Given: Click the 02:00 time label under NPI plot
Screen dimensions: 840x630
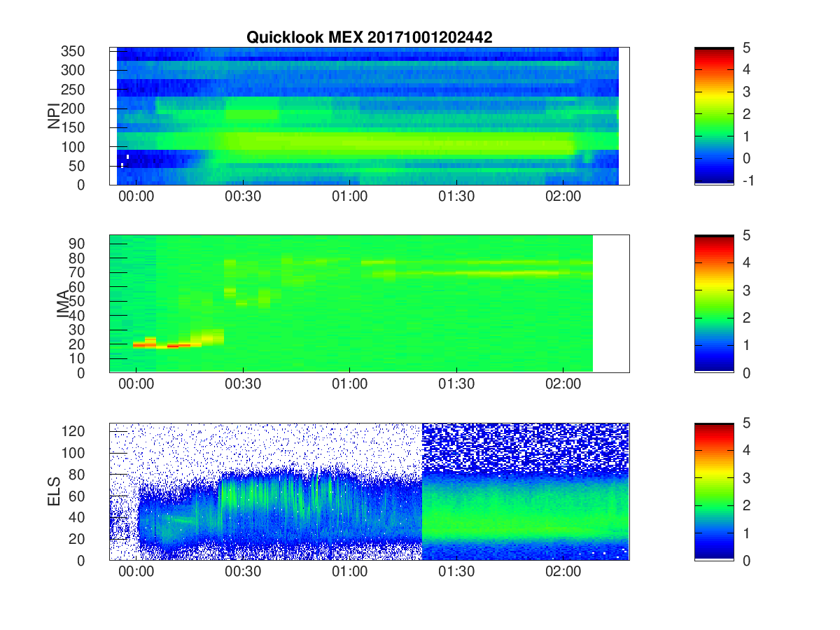Looking at the screenshot, I should [563, 197].
